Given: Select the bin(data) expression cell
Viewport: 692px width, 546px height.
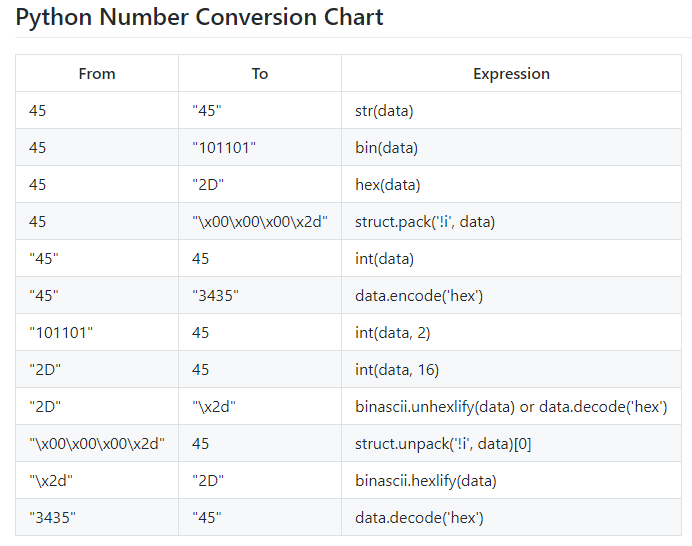Looking at the screenshot, I should pos(386,148).
